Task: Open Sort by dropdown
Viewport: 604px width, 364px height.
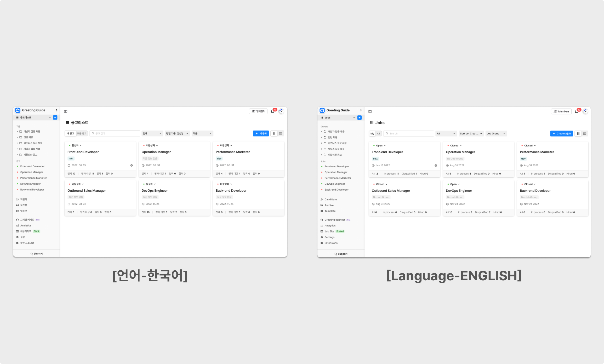Action: tap(471, 134)
